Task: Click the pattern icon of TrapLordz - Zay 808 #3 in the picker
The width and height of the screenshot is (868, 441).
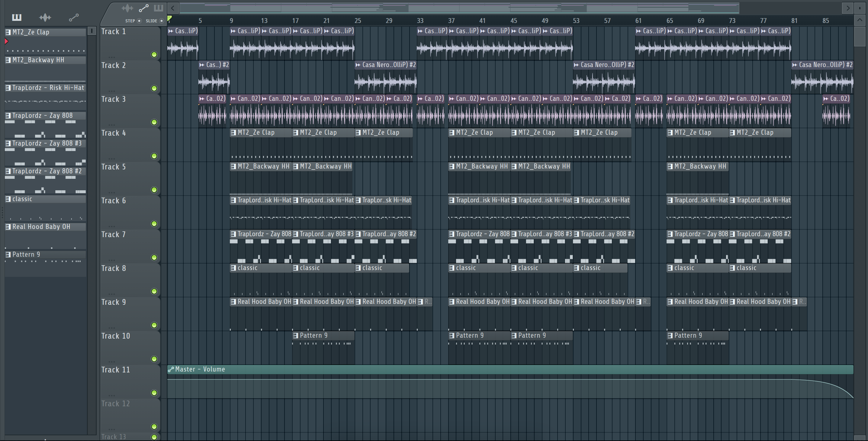Action: point(8,143)
